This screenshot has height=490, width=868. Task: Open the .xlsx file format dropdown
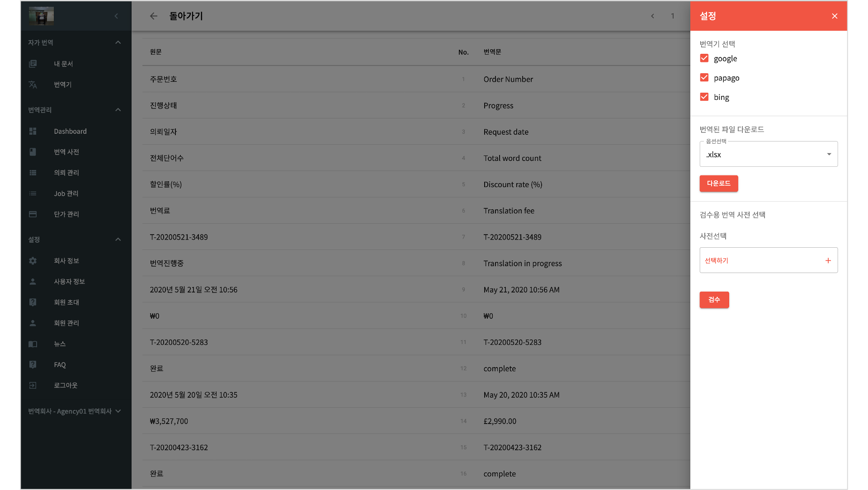[769, 154]
